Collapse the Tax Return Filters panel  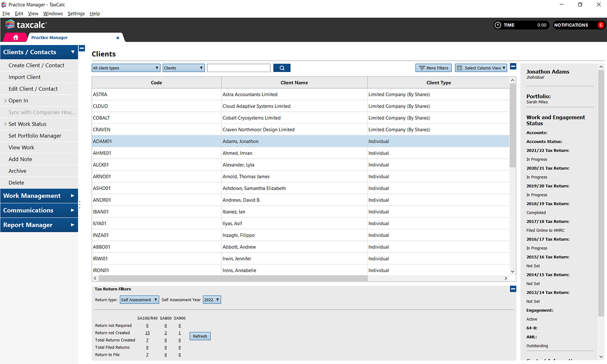click(513, 289)
